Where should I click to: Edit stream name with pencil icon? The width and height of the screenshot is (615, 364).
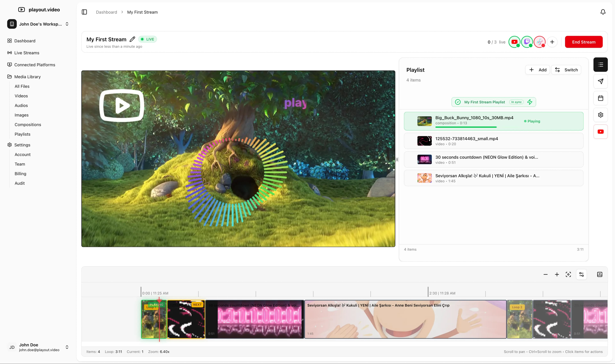[132, 39]
